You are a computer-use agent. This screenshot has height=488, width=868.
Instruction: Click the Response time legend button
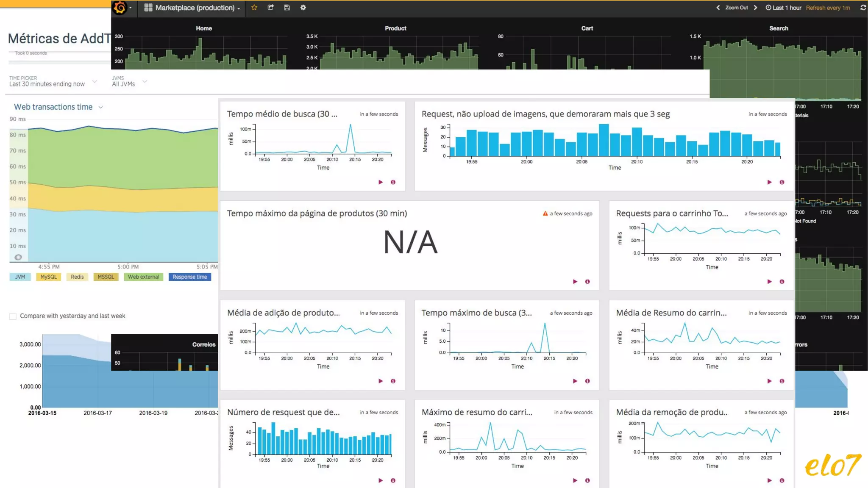(x=189, y=277)
